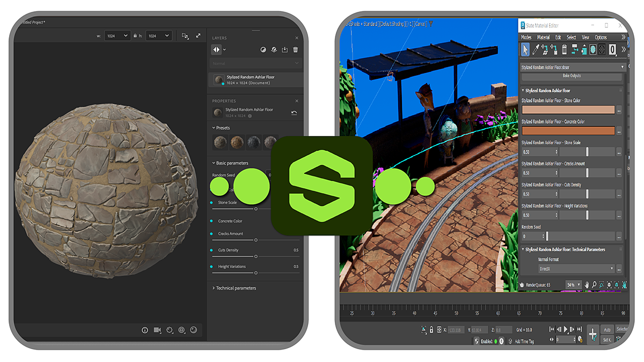Screen dimensions: 644x362
Task: Toggle the split compare view button in Layers
Action: [217, 49]
